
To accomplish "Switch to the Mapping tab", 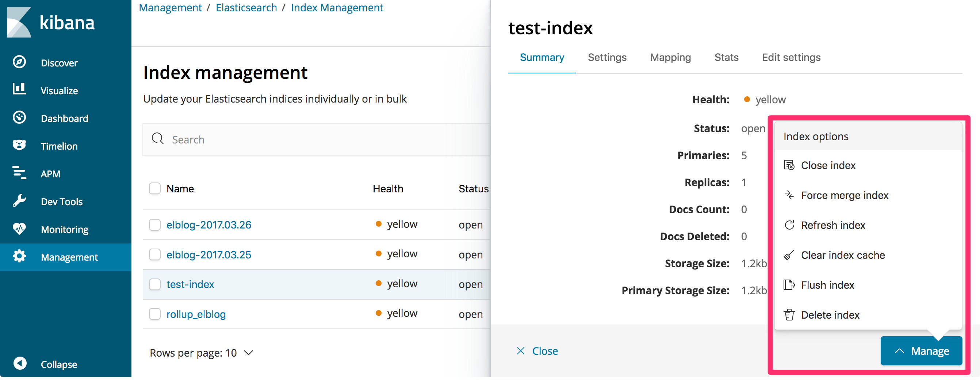I will [x=670, y=57].
